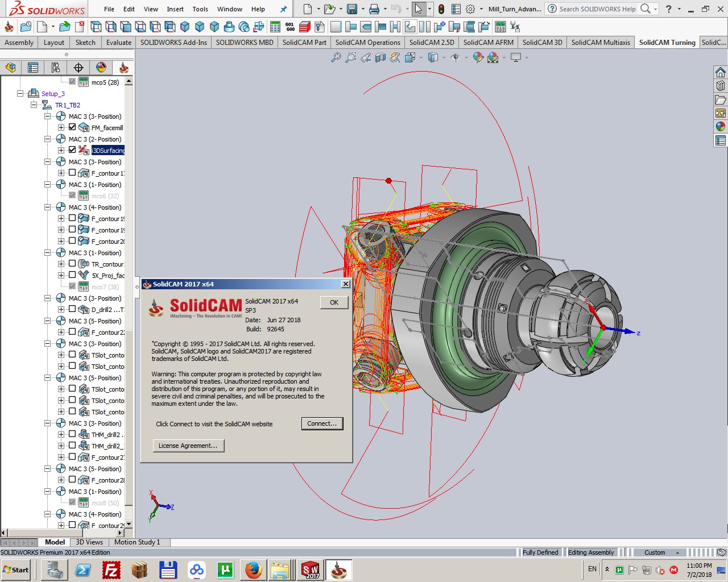This screenshot has width=728, height=582.
Task: Check the D_drill2 operation checkbox
Action: tap(72, 309)
